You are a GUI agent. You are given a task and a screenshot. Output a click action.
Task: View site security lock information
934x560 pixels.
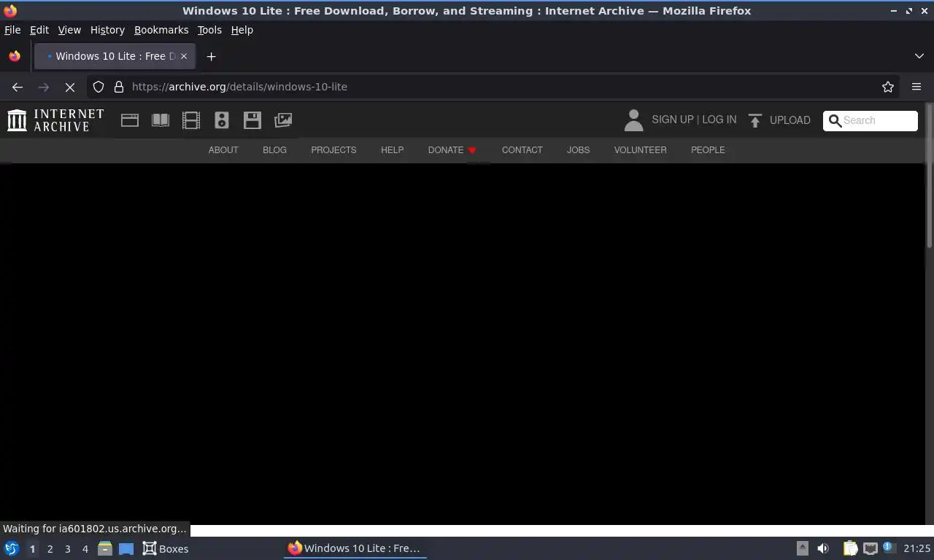point(119,87)
